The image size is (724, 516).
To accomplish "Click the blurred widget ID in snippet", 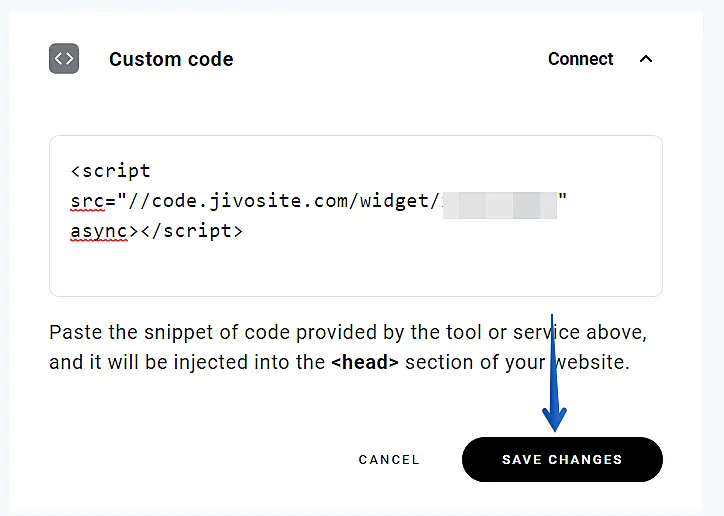I will point(498,201).
